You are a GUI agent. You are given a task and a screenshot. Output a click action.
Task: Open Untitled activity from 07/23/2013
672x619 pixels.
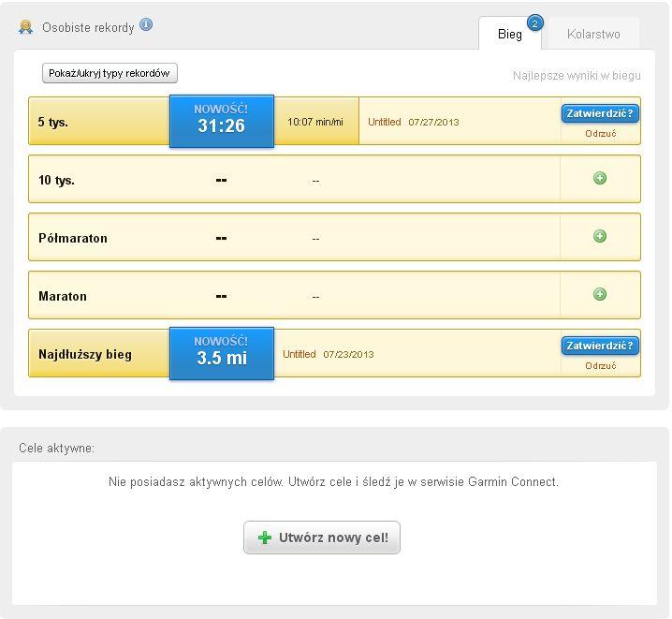299,355
